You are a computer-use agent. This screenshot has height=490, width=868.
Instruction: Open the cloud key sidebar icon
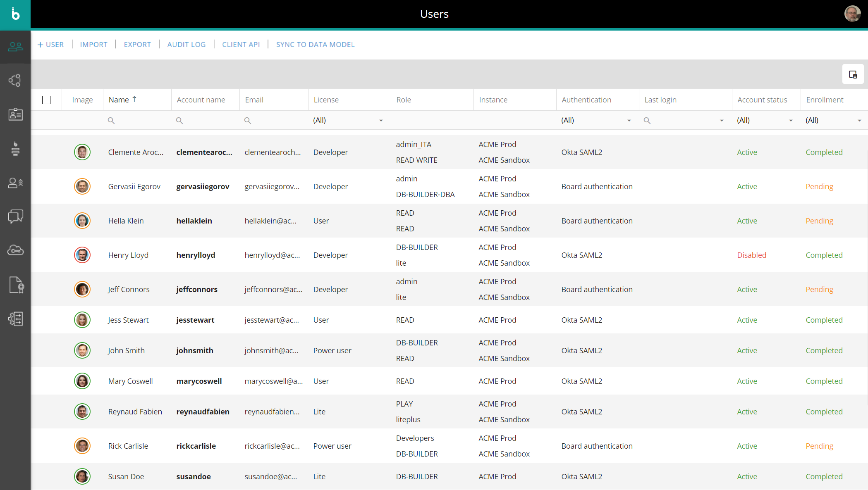coord(15,250)
